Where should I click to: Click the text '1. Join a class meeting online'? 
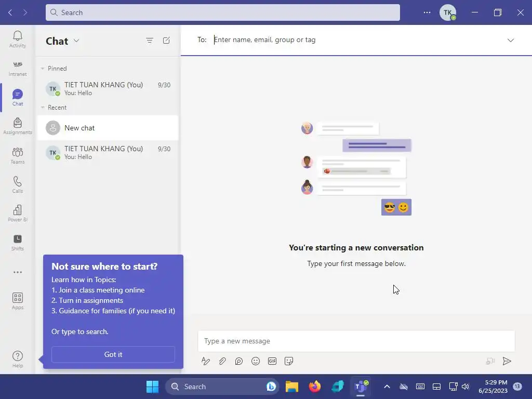coord(98,290)
